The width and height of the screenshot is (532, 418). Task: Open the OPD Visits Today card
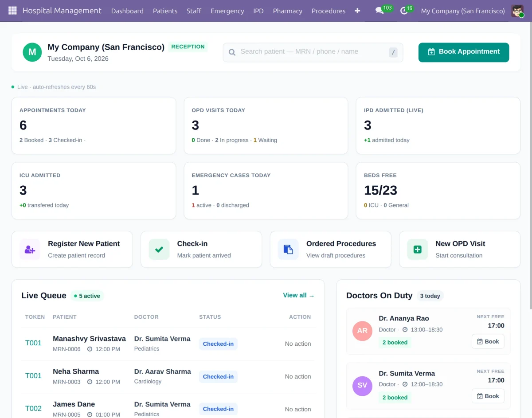pos(266,126)
